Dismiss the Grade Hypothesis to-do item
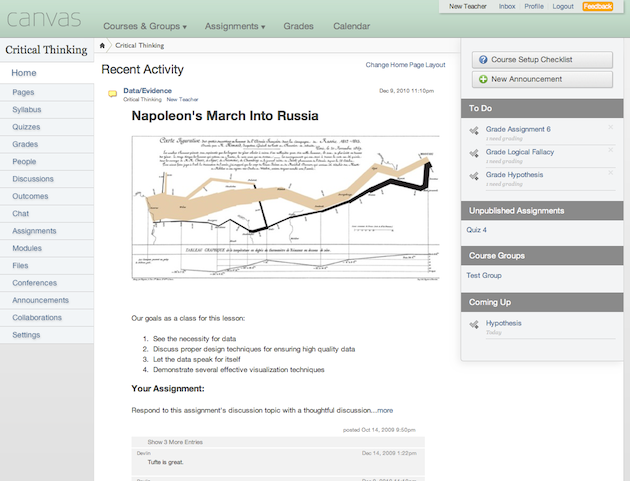This screenshot has width=630, height=481. pos(610,173)
